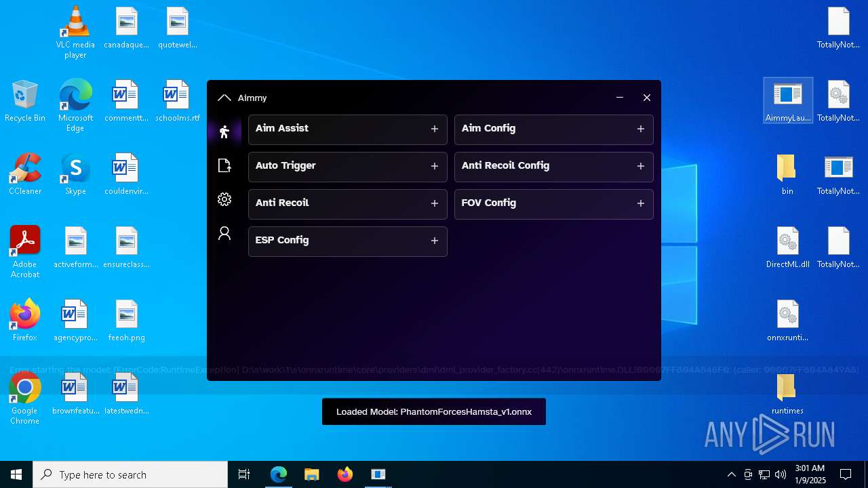Open Firefox from the taskbar
The height and width of the screenshot is (488, 868).
tap(345, 474)
